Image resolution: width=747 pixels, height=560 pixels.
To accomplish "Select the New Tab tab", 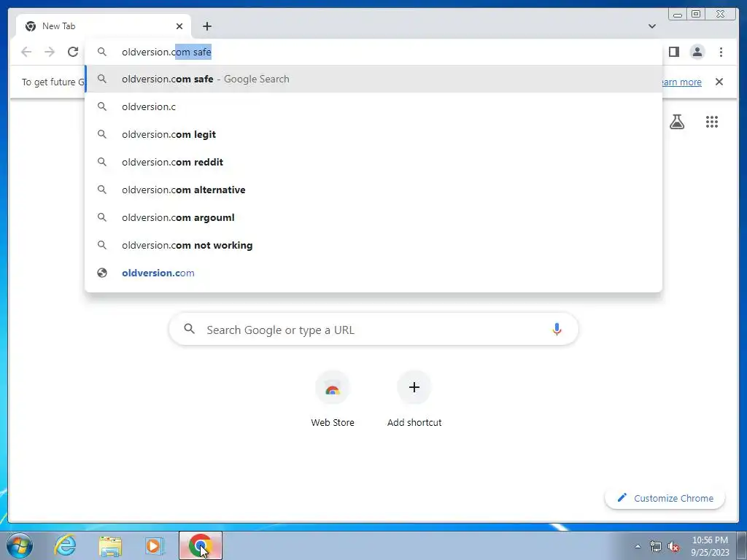I will (x=104, y=26).
